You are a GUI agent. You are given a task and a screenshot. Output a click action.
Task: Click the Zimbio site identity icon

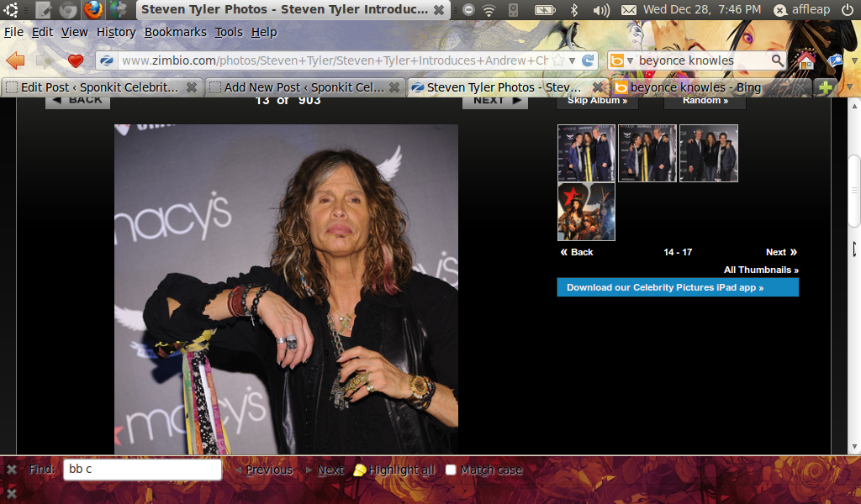pos(107,60)
